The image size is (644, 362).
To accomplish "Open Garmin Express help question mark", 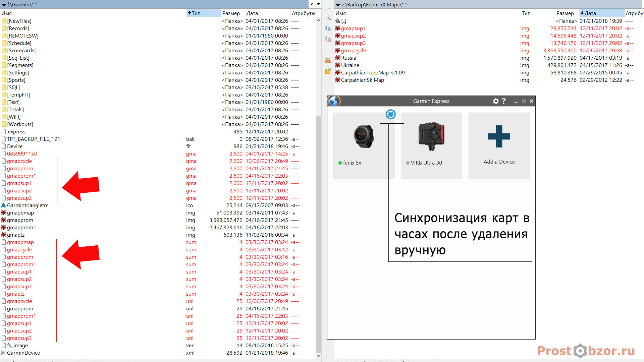I will [504, 101].
